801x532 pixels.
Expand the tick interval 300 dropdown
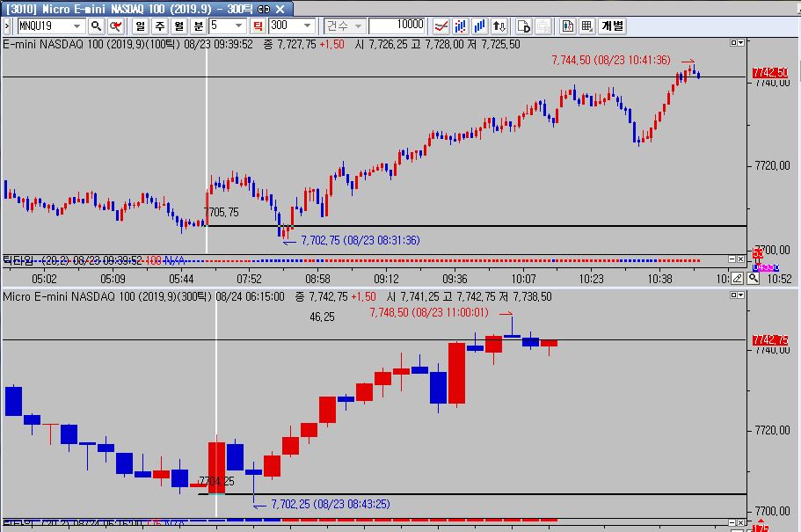coord(306,26)
